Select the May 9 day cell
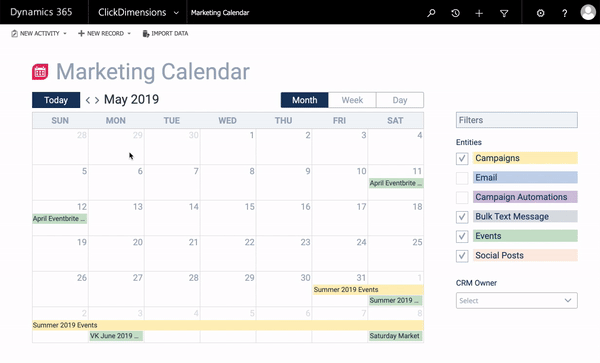This screenshot has width=600, height=363. tap(284, 182)
